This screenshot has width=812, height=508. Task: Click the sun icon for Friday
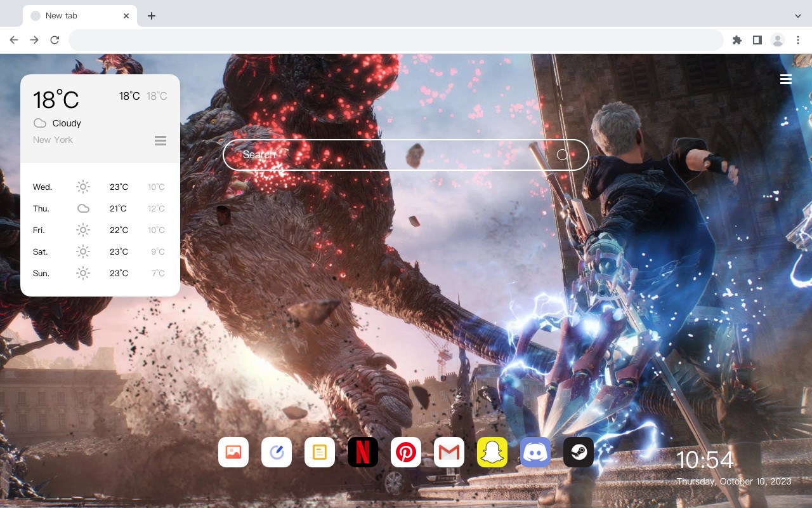(x=83, y=230)
